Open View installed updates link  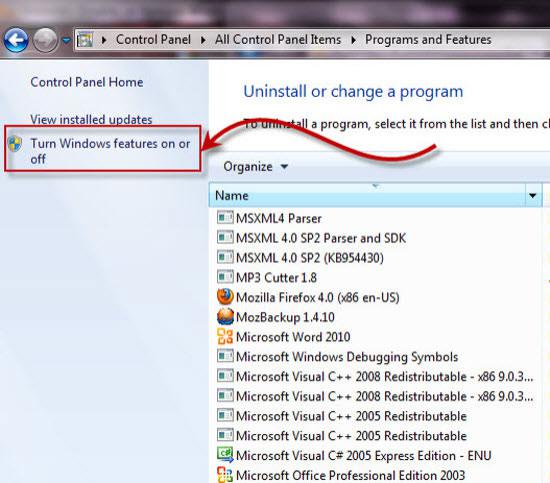pos(91,119)
